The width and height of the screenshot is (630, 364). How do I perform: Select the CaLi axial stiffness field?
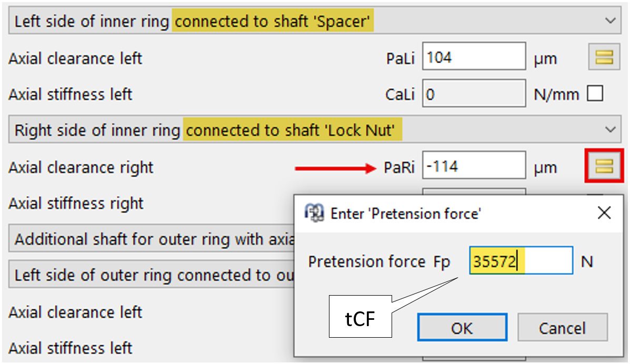click(x=474, y=94)
